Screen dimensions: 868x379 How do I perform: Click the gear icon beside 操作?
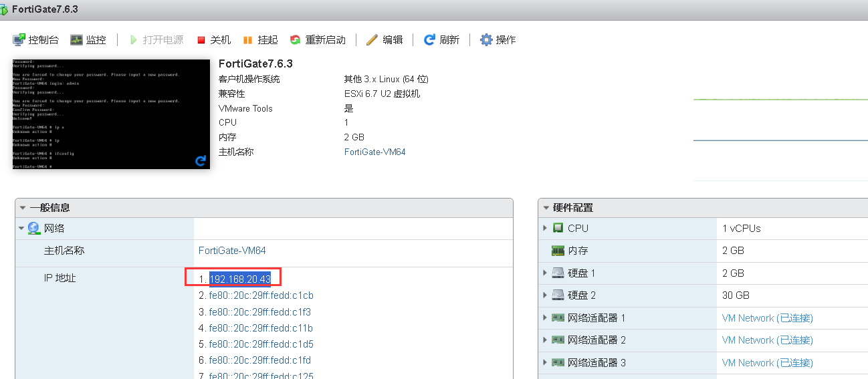(x=486, y=40)
